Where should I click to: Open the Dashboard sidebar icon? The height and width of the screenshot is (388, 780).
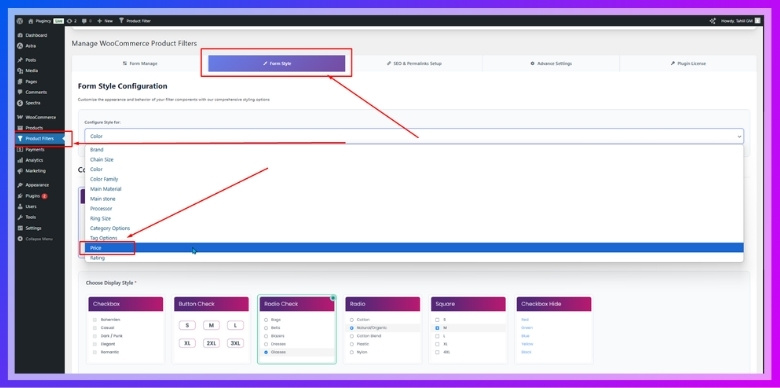(20, 35)
